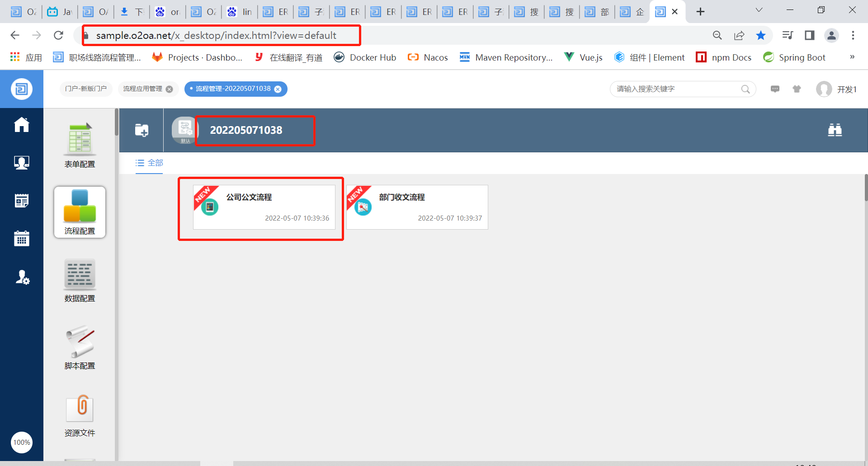Click the O2OA logo in sidebar
The height and width of the screenshot is (466, 868).
pos(22,89)
